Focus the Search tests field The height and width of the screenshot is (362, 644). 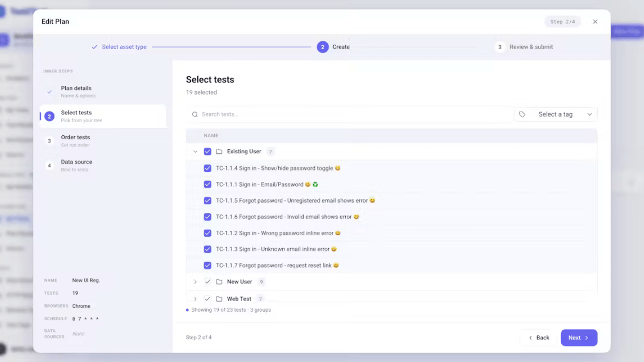click(350, 114)
